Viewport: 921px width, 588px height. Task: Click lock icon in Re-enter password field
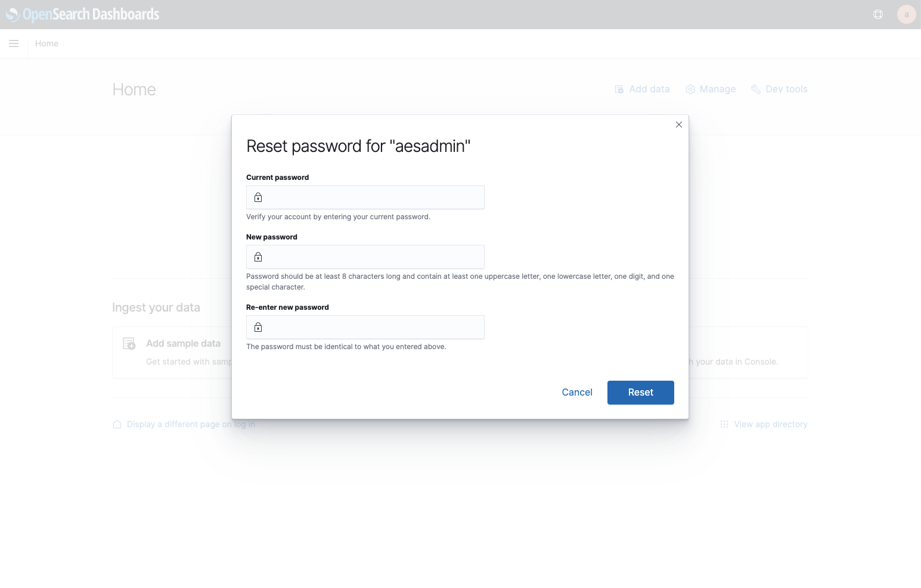click(x=258, y=327)
